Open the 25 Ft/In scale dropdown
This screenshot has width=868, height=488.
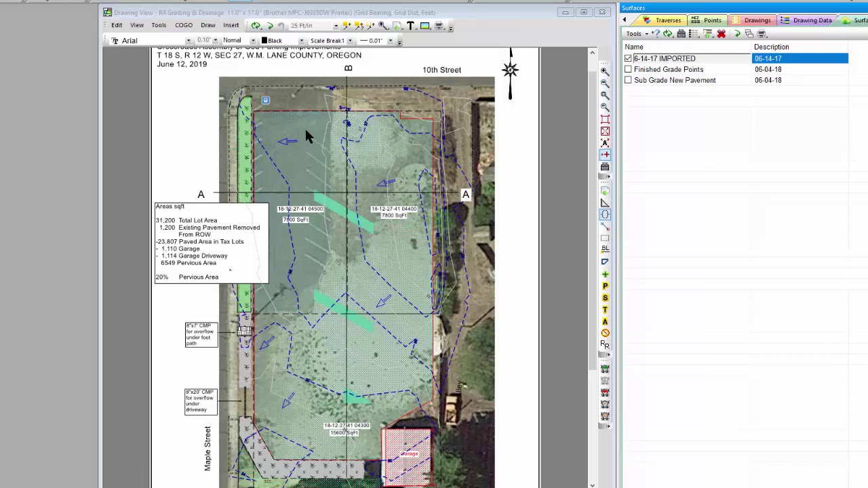pyautogui.click(x=336, y=26)
